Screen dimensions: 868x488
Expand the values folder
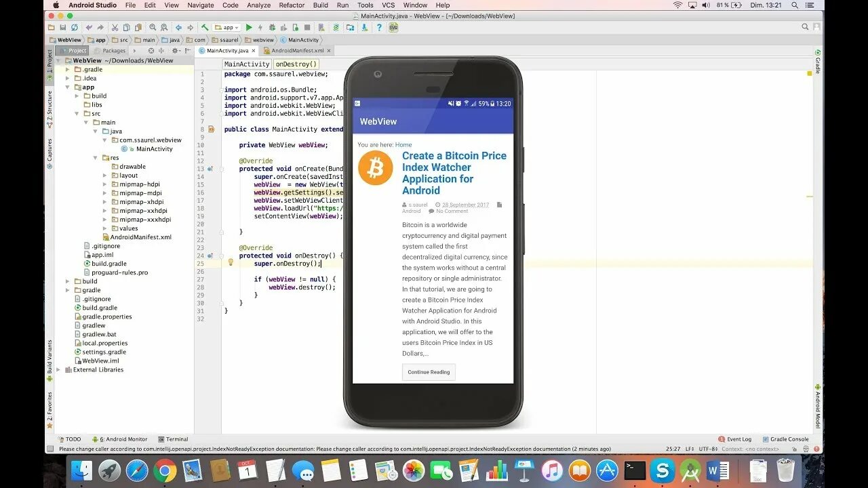pos(105,228)
